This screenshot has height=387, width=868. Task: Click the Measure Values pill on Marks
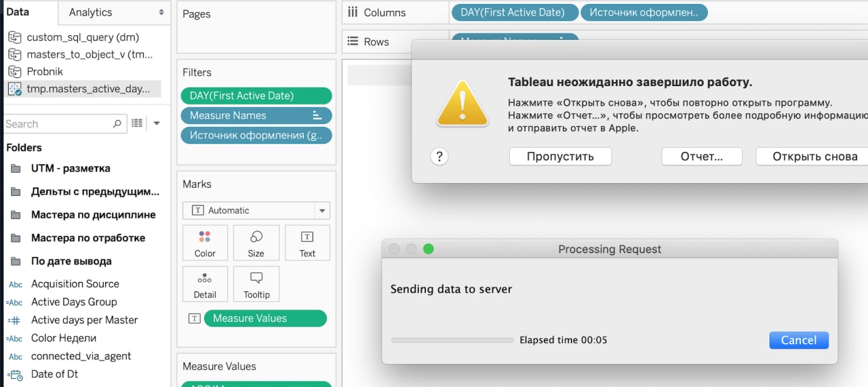(x=267, y=318)
